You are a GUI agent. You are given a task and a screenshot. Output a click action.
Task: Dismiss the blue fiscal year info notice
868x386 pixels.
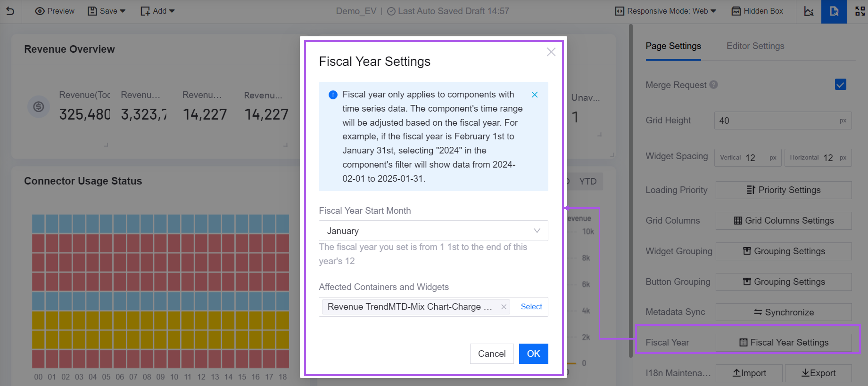(x=534, y=95)
